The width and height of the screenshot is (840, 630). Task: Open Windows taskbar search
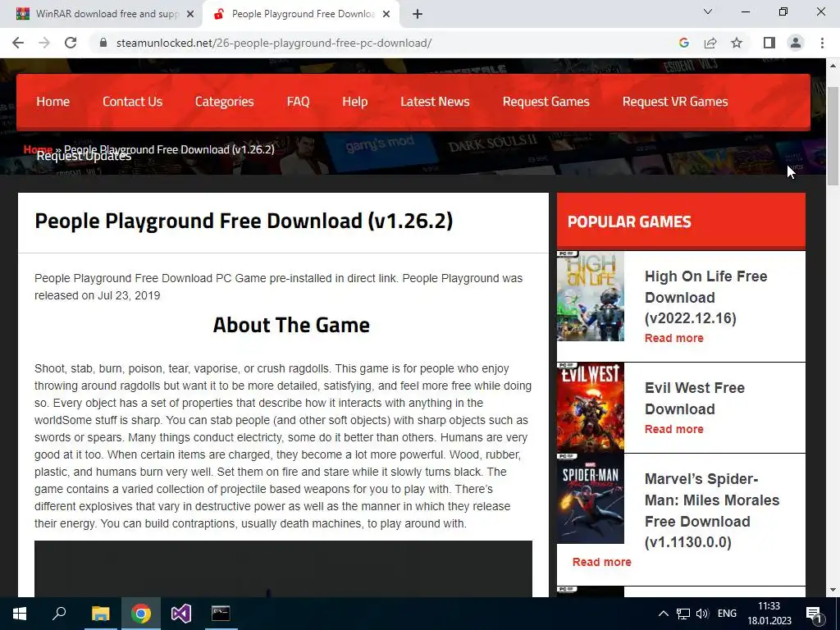(x=59, y=614)
